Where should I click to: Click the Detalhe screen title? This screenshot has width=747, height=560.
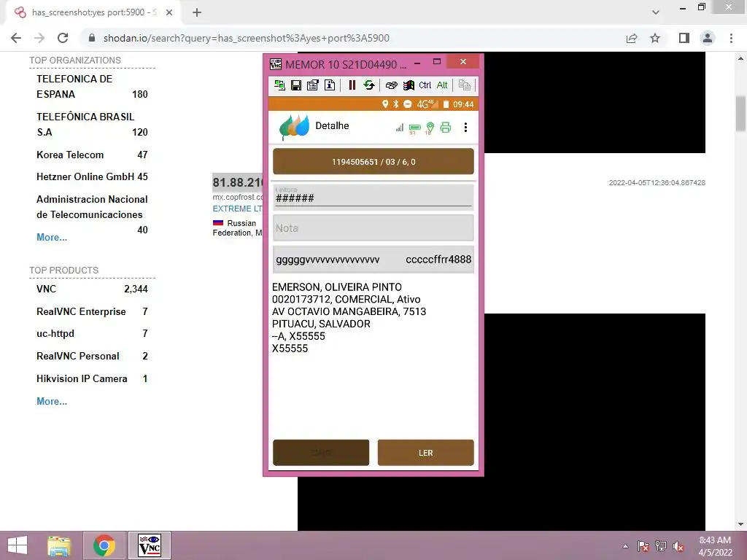pos(332,125)
